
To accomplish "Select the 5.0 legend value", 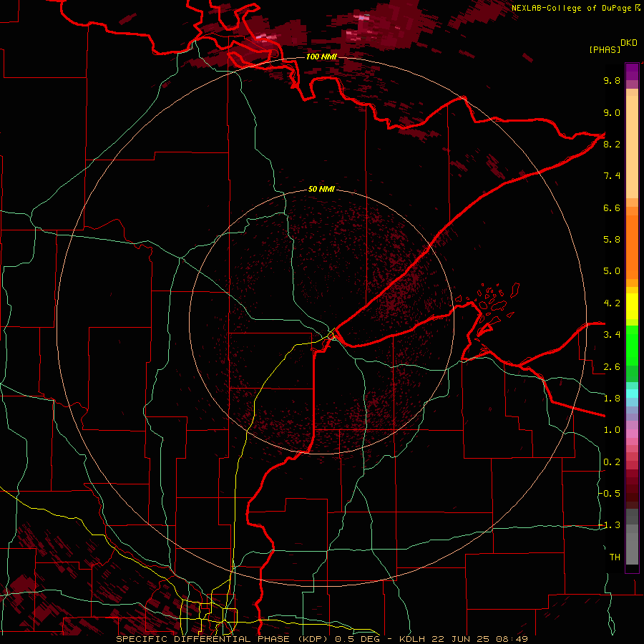I will coord(612,271).
